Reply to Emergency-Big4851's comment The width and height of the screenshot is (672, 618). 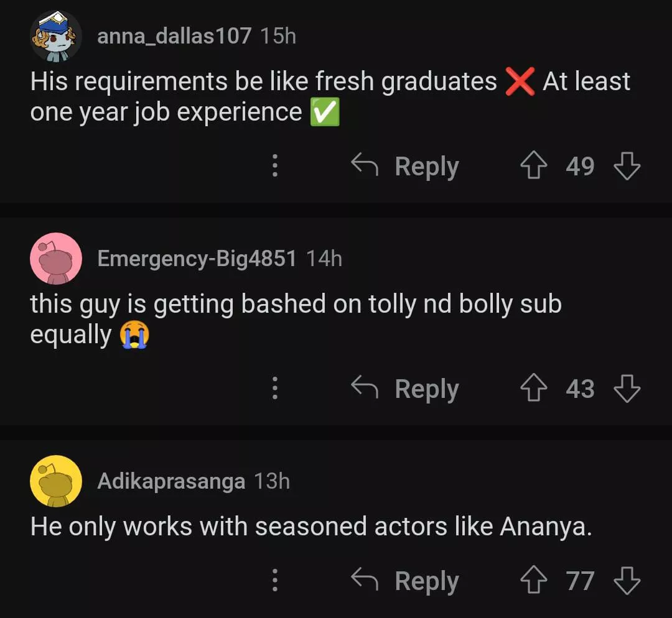pyautogui.click(x=406, y=389)
